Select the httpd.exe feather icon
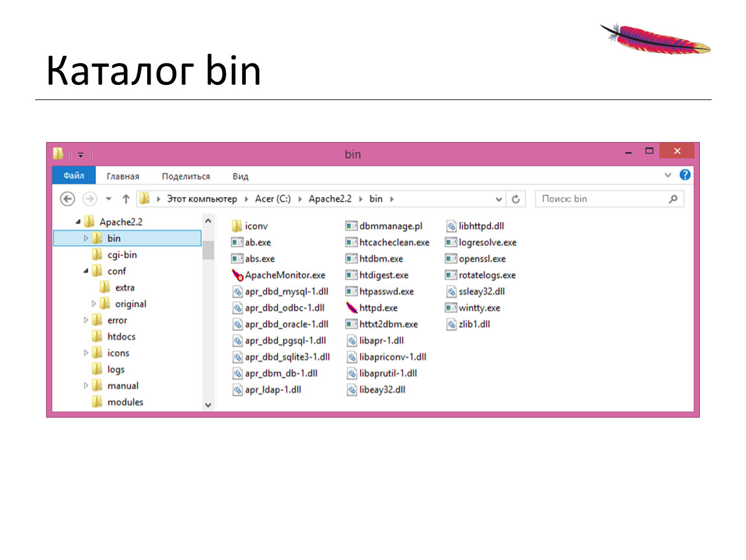The height and width of the screenshot is (560, 746). click(x=352, y=308)
